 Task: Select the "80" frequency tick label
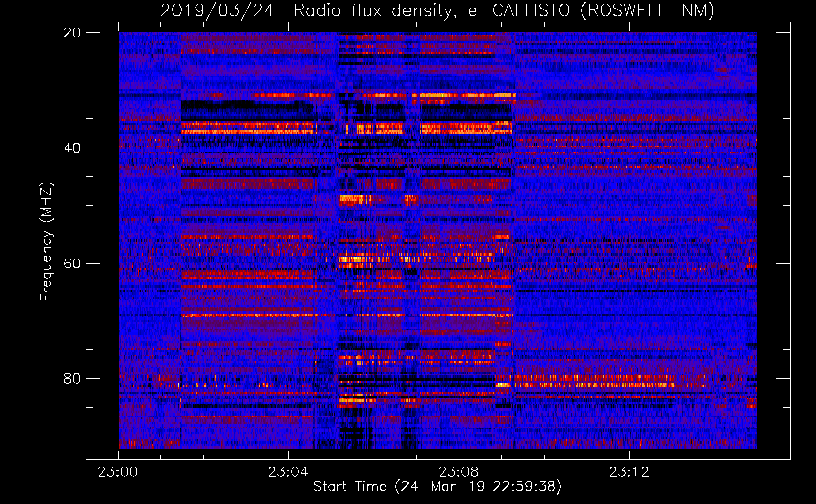(72, 379)
